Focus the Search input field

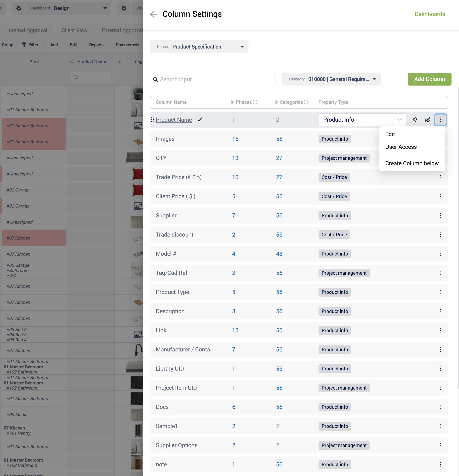pyautogui.click(x=213, y=79)
